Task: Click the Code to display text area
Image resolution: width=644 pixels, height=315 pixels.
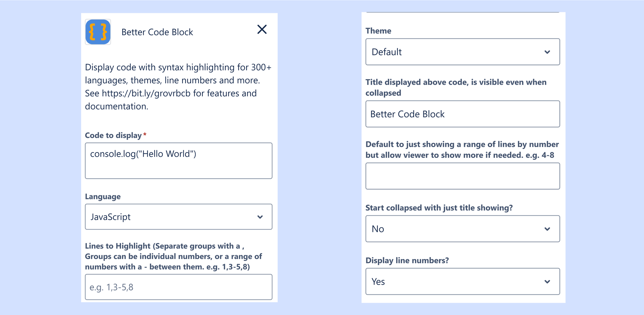Action: 179,161
